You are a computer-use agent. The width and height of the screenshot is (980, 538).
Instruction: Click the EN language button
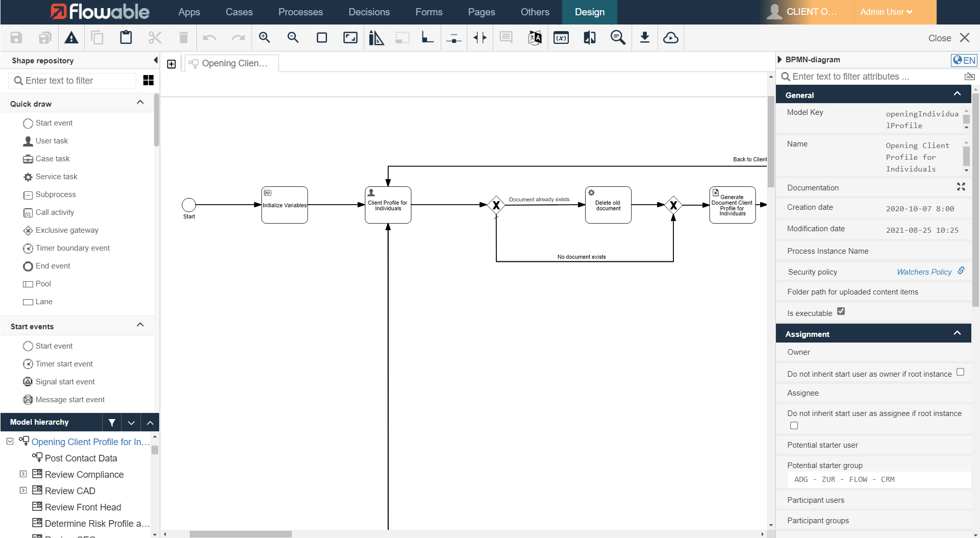(x=964, y=60)
